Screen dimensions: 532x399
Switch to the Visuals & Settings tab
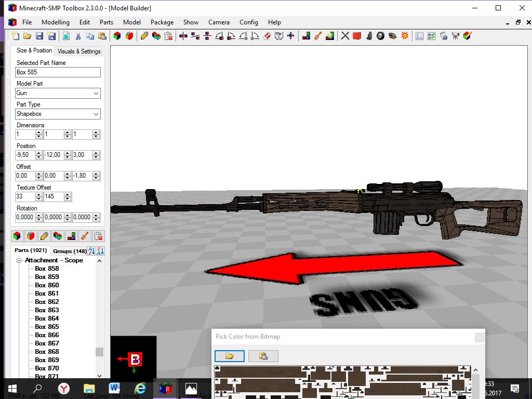(79, 51)
